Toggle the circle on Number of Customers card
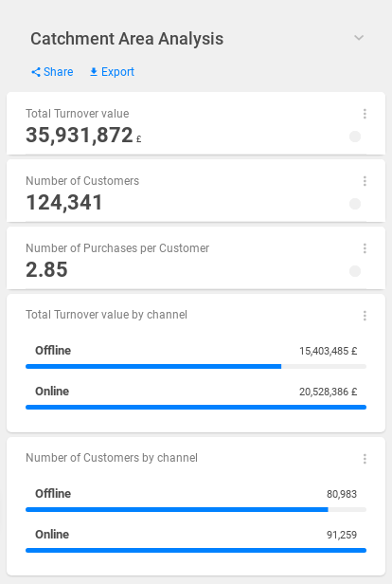 click(355, 204)
